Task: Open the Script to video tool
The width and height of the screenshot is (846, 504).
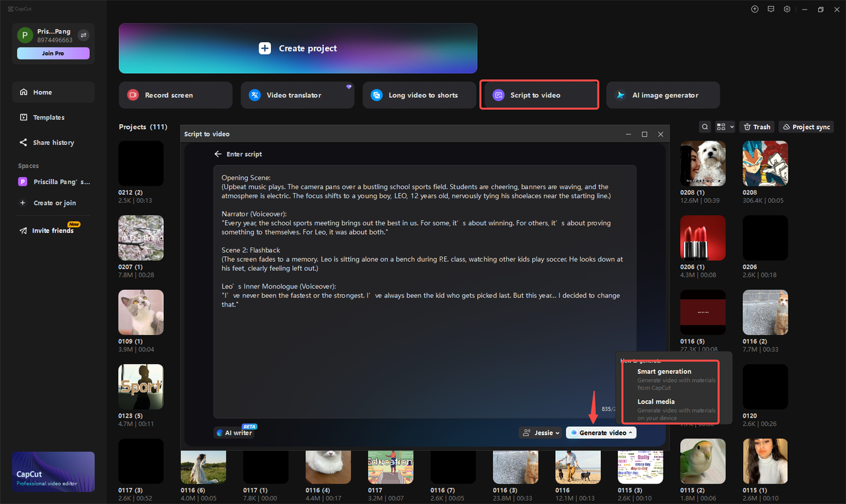Action: pyautogui.click(x=539, y=95)
